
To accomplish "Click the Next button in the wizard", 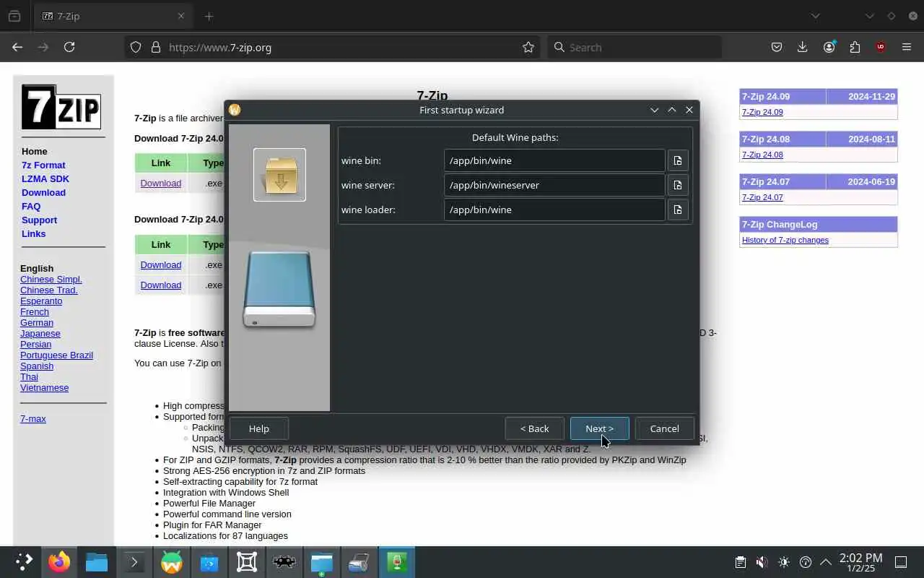I will tap(599, 428).
